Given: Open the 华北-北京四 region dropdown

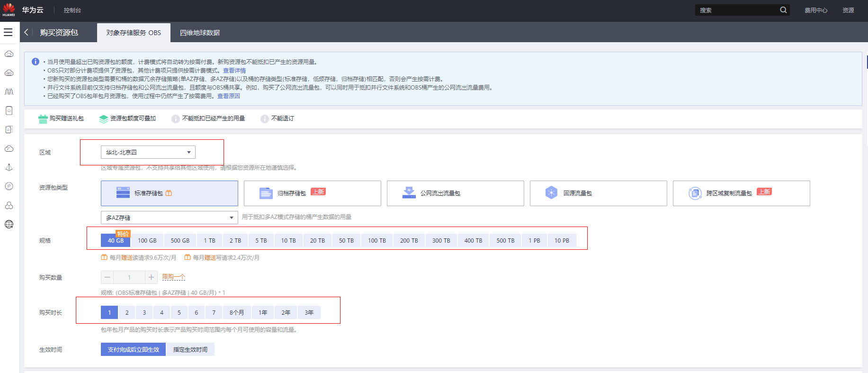Looking at the screenshot, I should point(148,152).
